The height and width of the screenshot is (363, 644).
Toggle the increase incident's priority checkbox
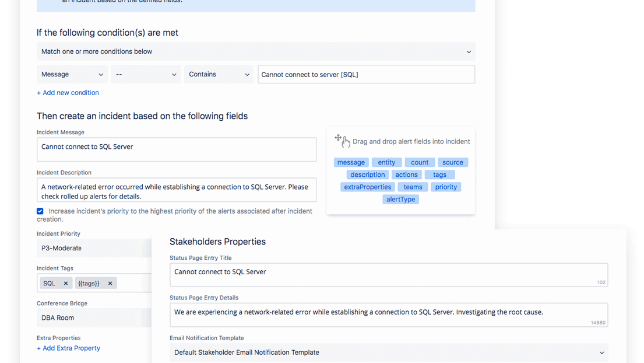[40, 211]
